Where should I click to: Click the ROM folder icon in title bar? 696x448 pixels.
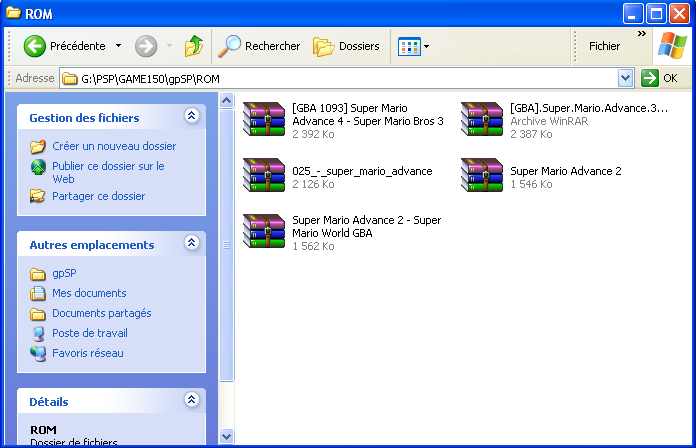tap(13, 12)
